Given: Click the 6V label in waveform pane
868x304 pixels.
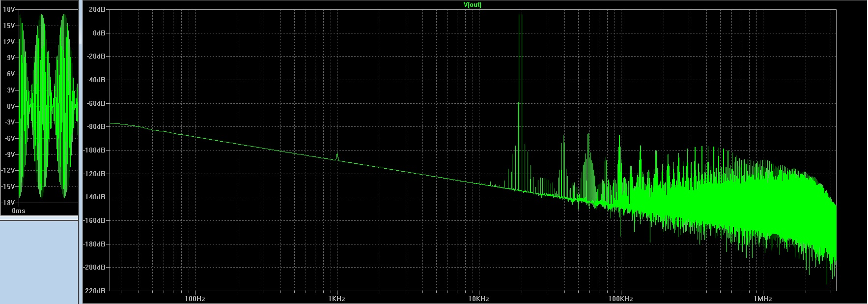Looking at the screenshot, I should 10,74.
